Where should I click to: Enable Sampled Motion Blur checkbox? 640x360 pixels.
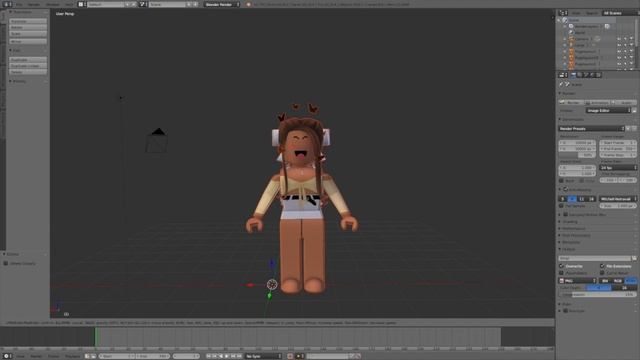[x=565, y=214]
